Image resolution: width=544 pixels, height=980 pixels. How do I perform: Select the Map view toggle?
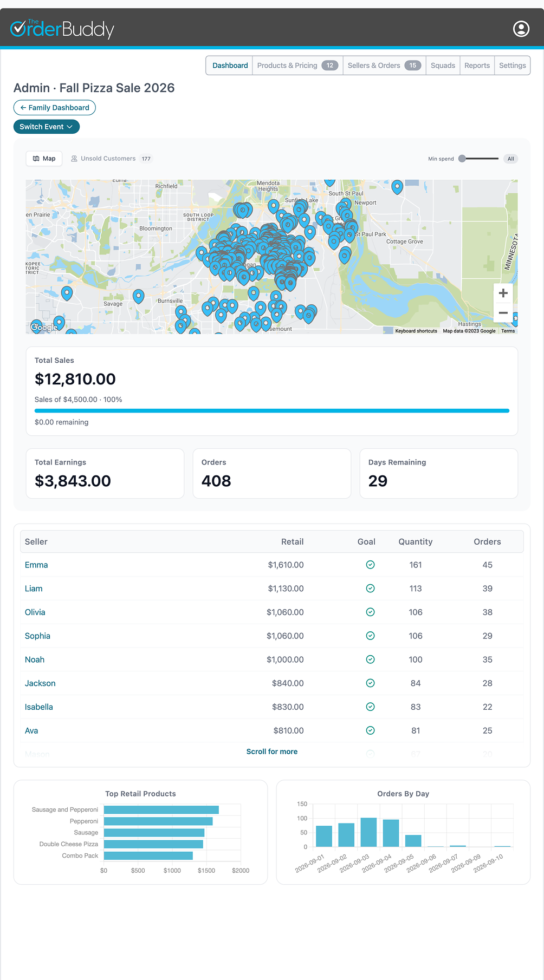(44, 159)
